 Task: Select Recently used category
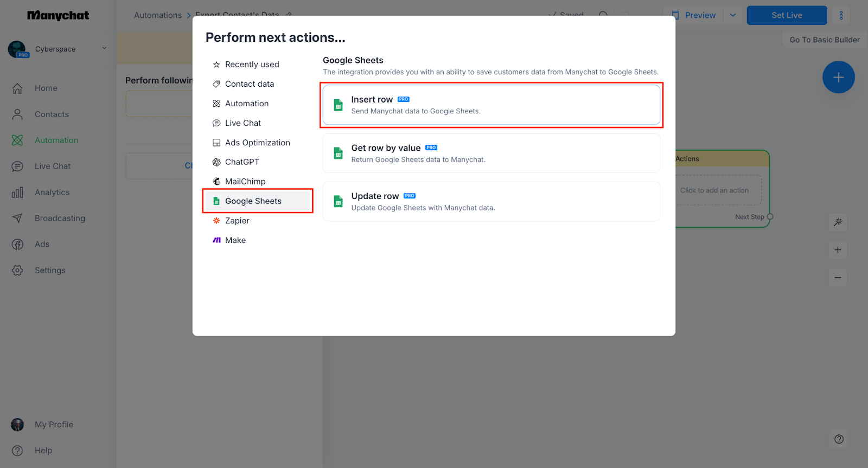point(252,65)
